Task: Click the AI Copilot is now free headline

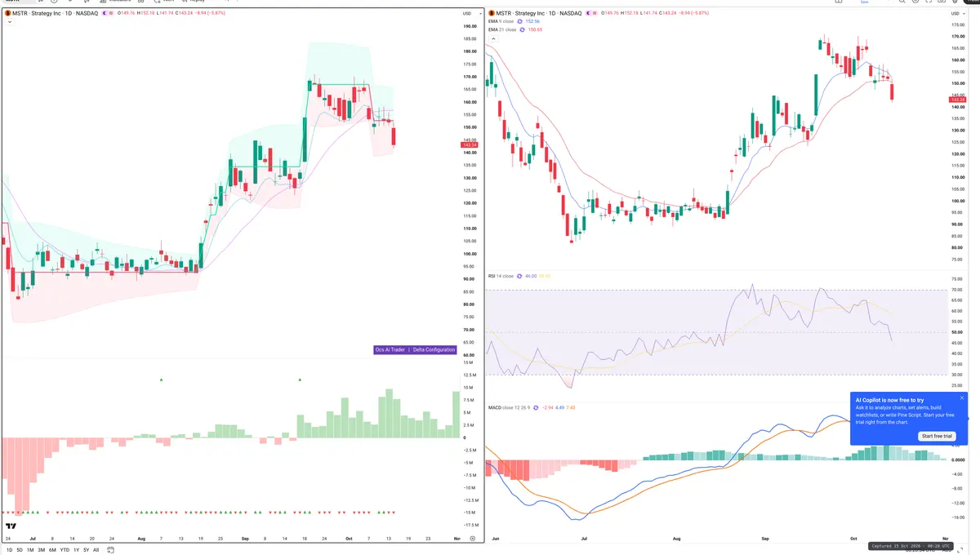Action: click(890, 400)
